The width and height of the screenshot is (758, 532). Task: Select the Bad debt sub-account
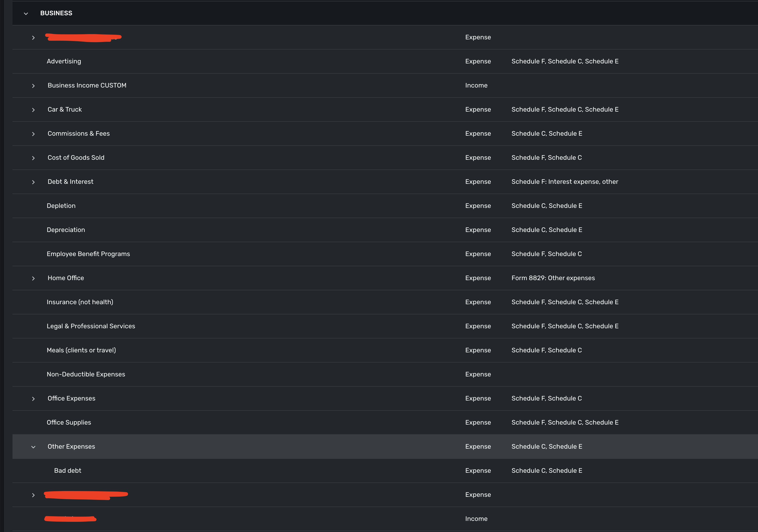68,471
